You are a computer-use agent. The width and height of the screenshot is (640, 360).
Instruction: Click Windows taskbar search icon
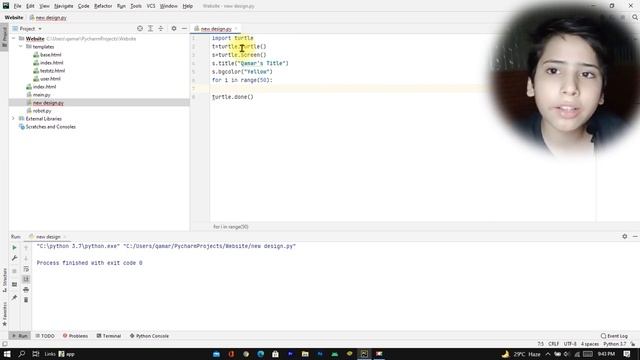[x=22, y=354]
